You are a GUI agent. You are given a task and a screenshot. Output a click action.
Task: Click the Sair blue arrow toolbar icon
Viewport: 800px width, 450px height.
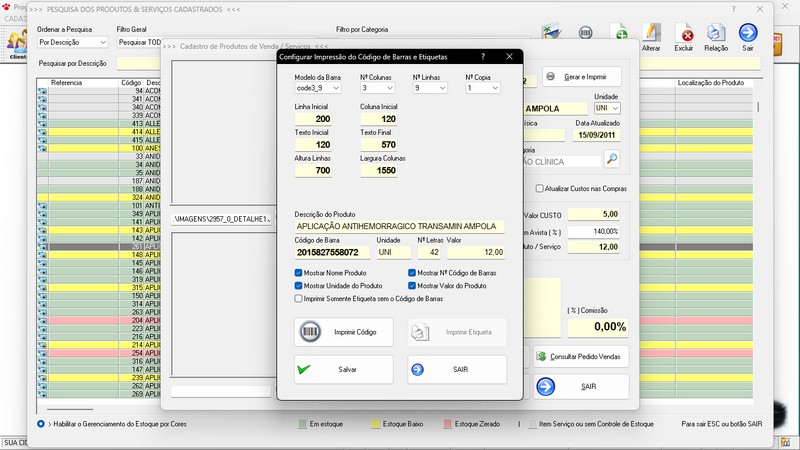click(747, 34)
